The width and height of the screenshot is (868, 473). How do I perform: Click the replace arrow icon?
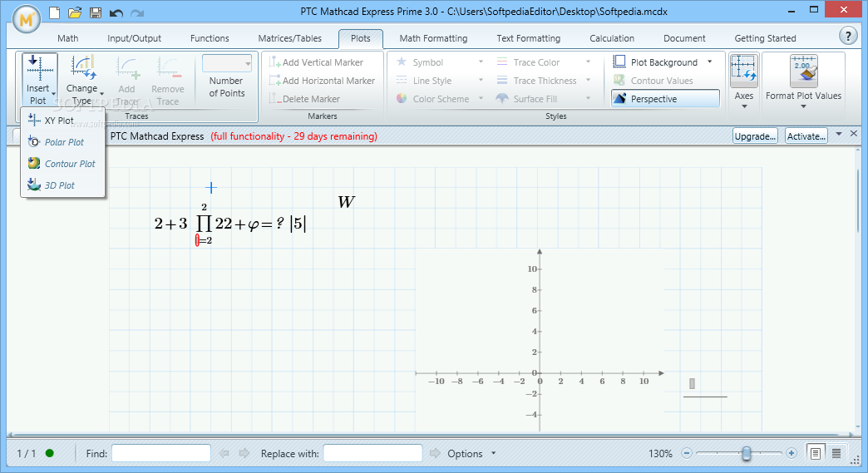pos(435,454)
